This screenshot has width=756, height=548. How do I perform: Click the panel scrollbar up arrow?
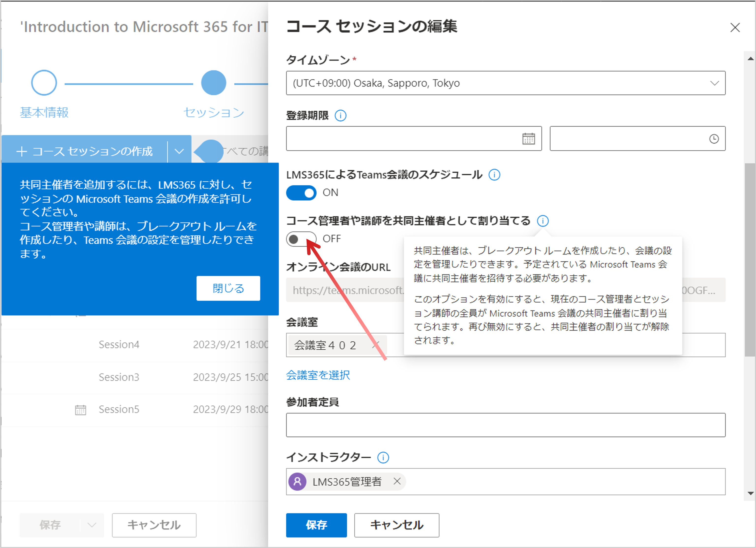point(750,59)
